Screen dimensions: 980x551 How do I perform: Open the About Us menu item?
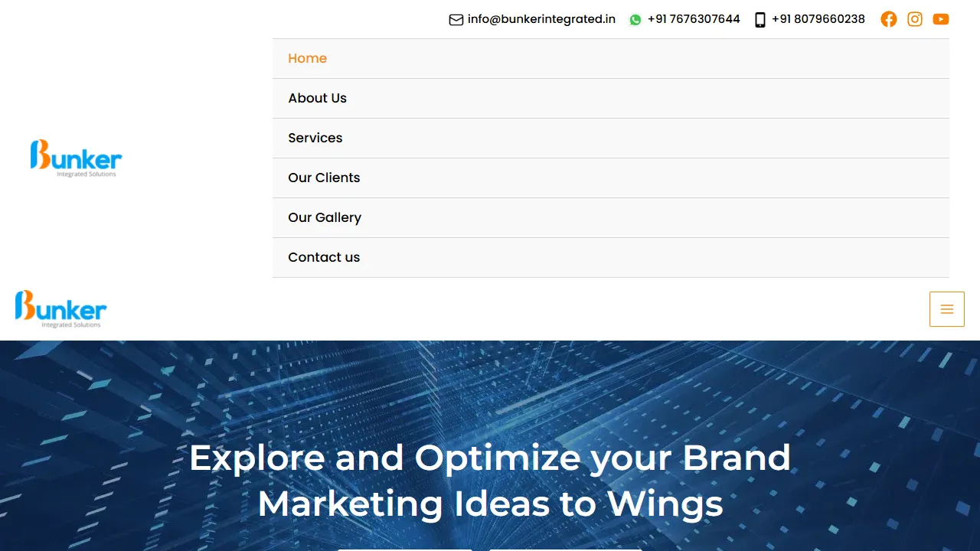tap(317, 98)
